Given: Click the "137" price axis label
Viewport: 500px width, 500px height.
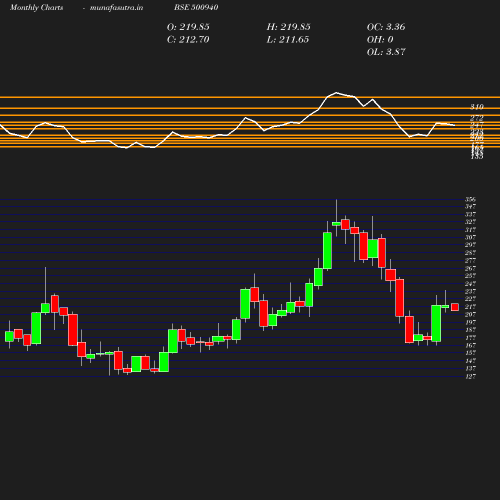Looking at the screenshot, I should point(470,369).
